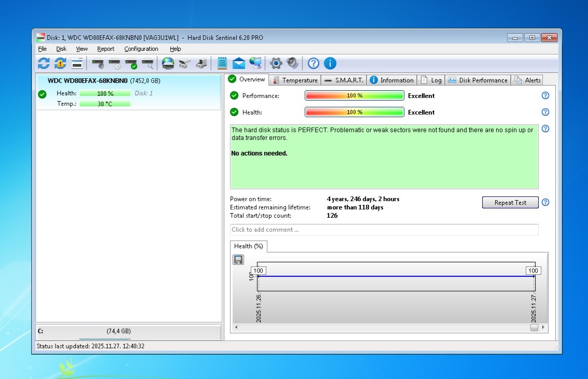Select the Overview tab

(x=247, y=79)
